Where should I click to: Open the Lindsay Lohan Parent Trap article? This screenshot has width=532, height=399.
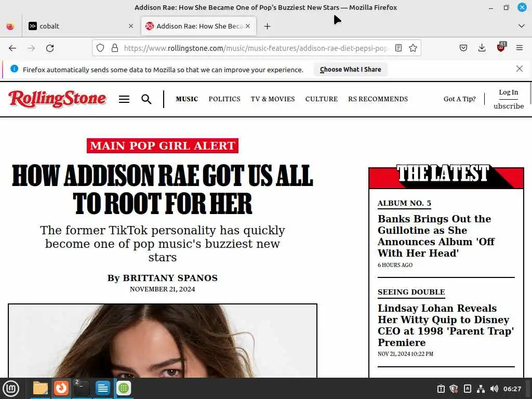[x=446, y=325]
